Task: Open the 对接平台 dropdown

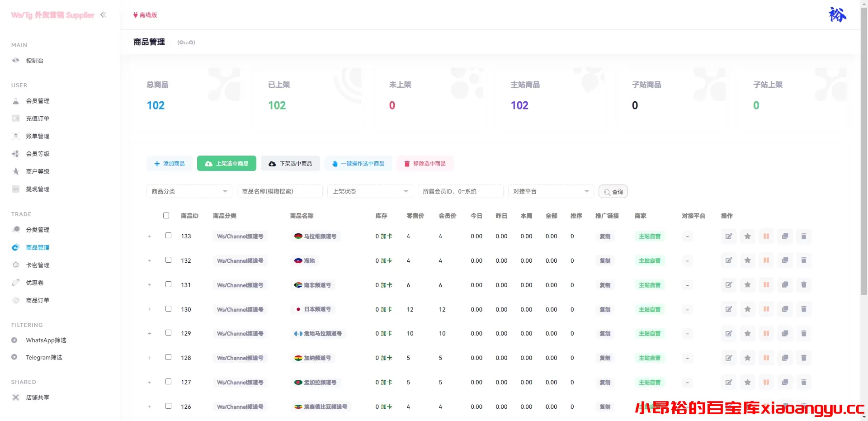Action: (550, 191)
